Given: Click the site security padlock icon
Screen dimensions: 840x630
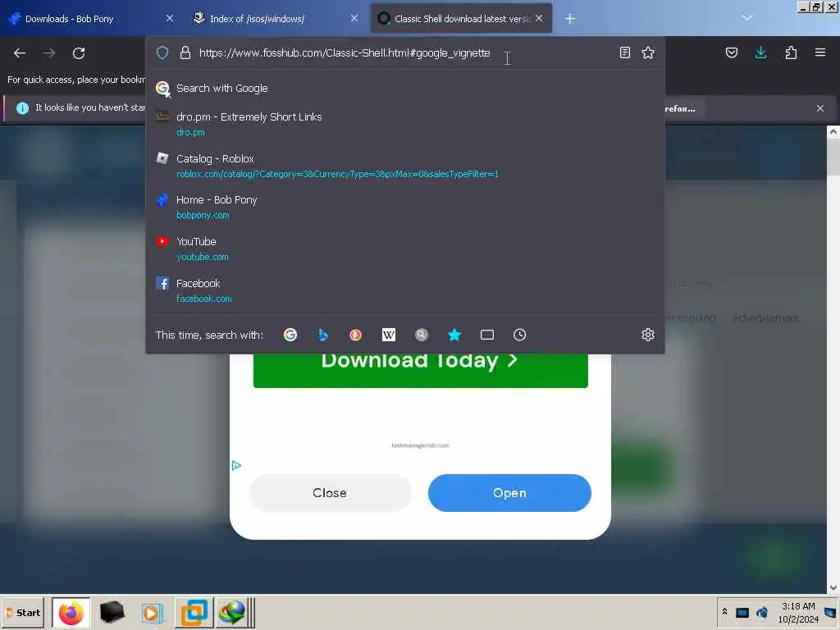Looking at the screenshot, I should click(185, 52).
